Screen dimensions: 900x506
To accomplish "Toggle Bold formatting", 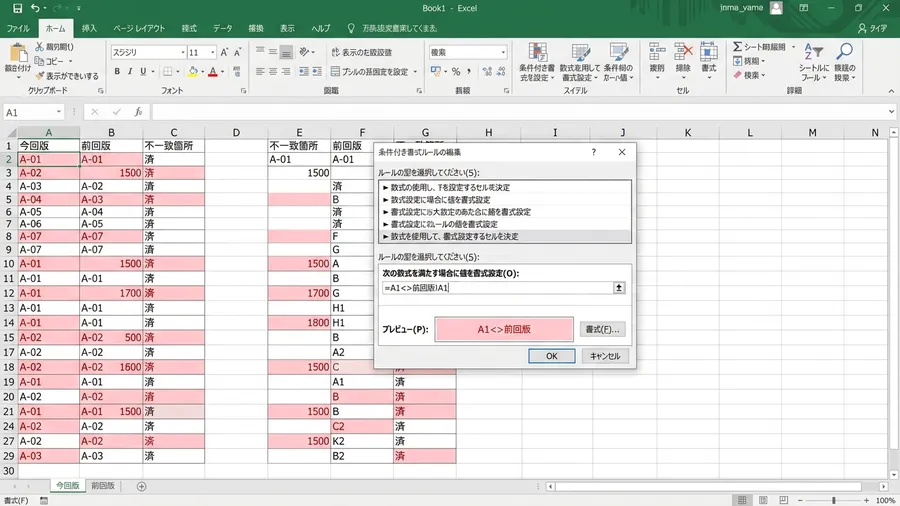I will (117, 71).
